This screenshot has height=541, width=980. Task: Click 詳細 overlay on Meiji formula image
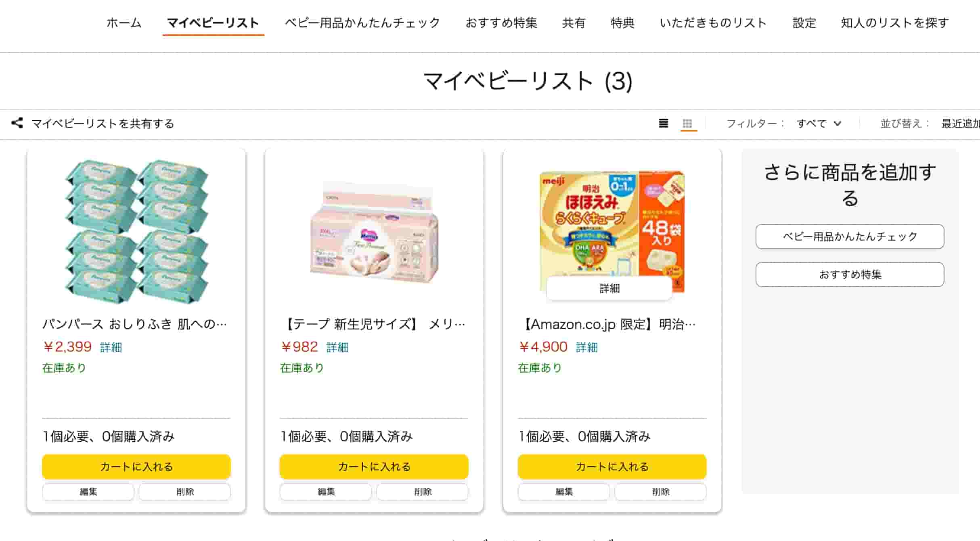click(609, 288)
